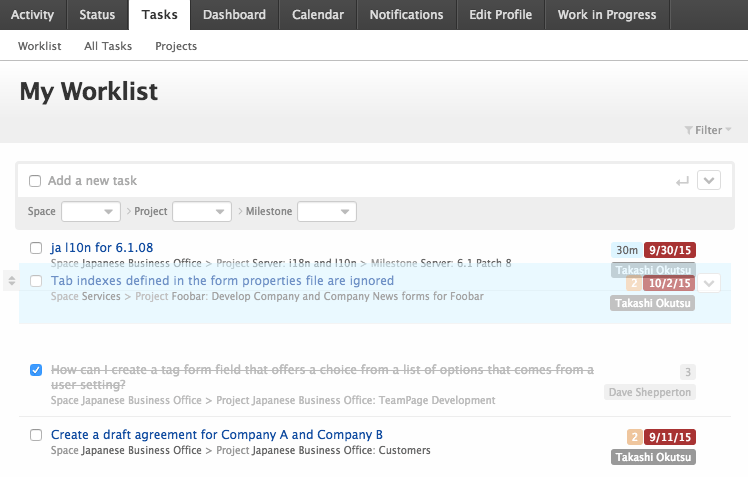Image resolution: width=748 pixels, height=477 pixels.
Task: Click the Takashi Okutsu label under 9/11/15
Action: click(x=653, y=457)
